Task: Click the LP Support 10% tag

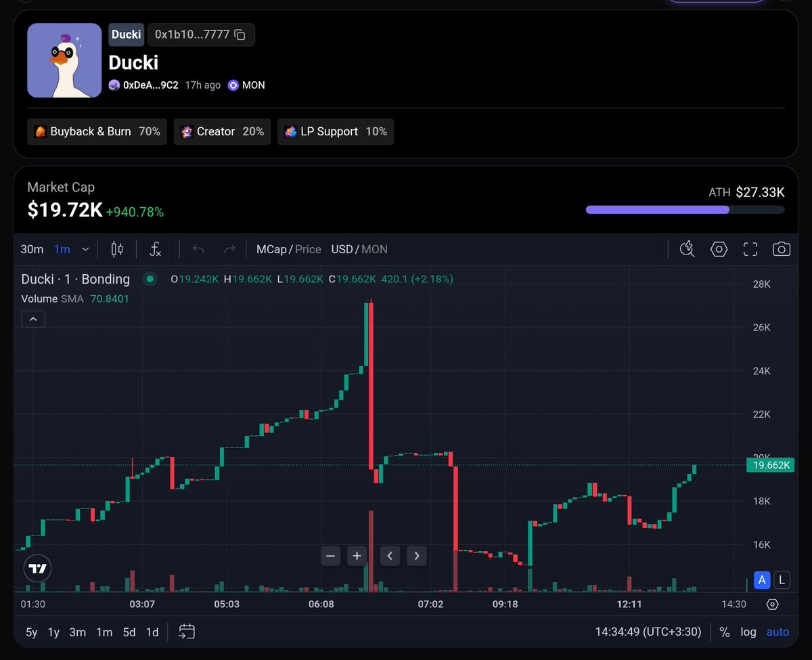Action: click(x=336, y=131)
